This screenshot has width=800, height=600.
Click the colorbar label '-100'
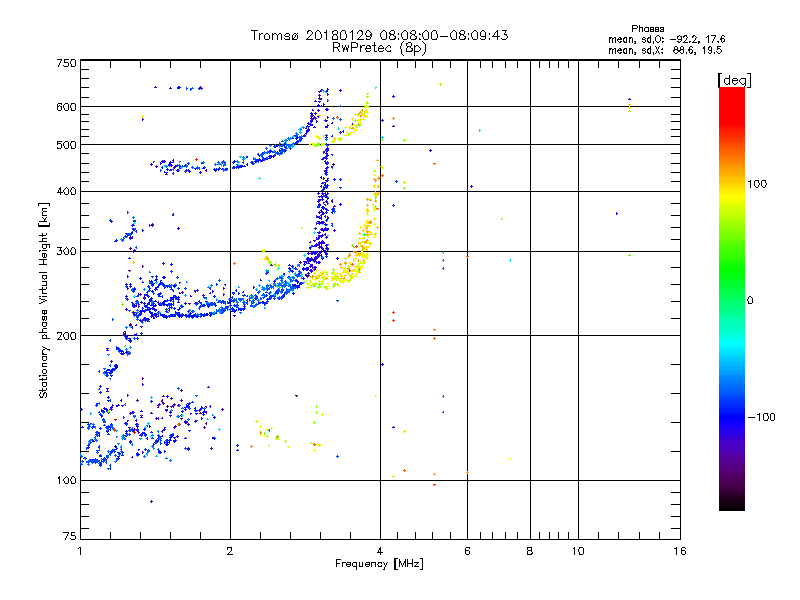pyautogui.click(x=762, y=417)
